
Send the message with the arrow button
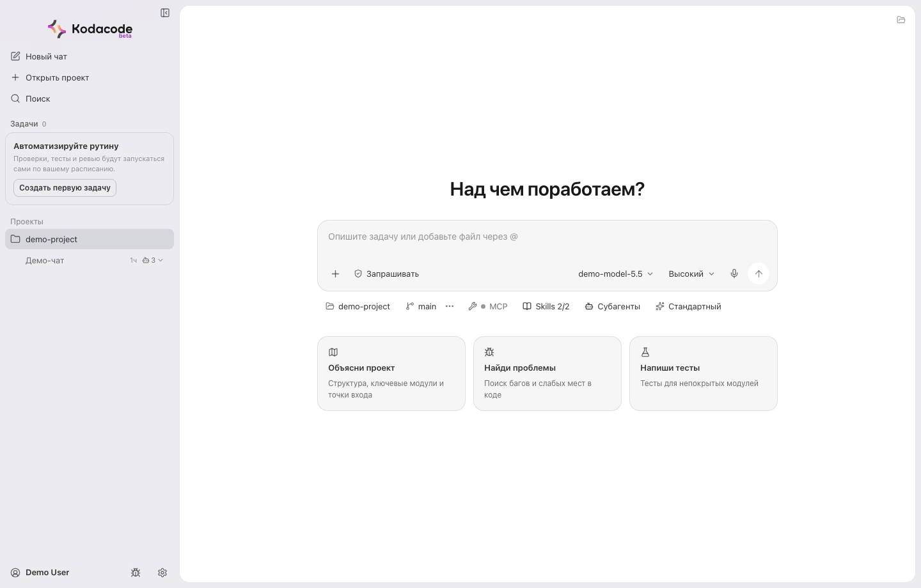pos(759,274)
